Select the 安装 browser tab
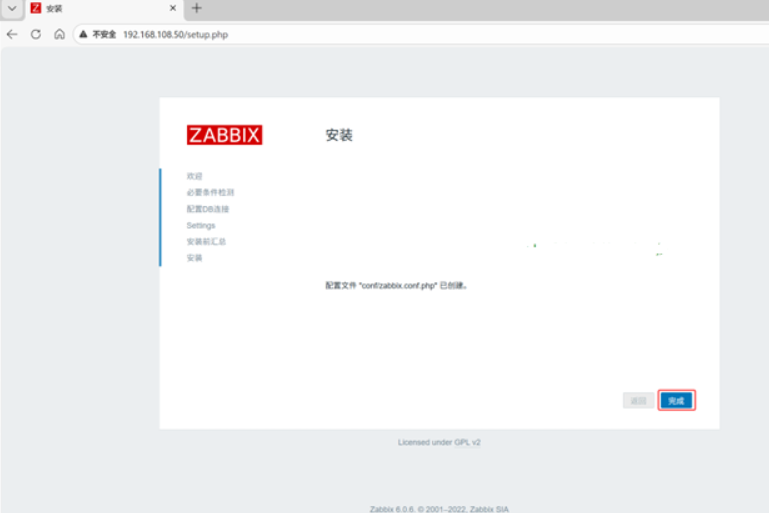The width and height of the screenshot is (769, 513). (x=103, y=9)
